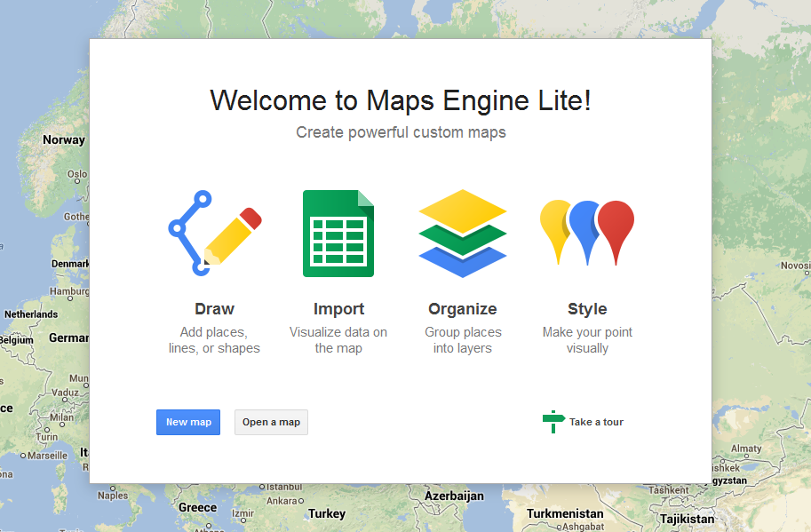Click the Azerbaijan label on the map
The height and width of the screenshot is (532, 811).
point(454,496)
